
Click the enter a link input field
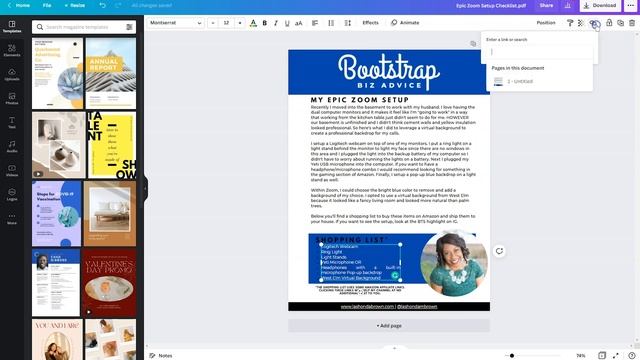[540, 52]
